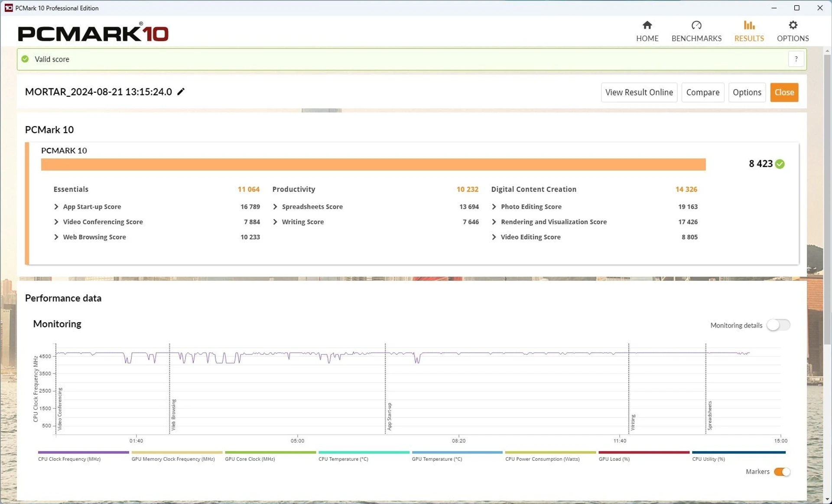Open the HOME tab
The image size is (832, 504).
647,31
